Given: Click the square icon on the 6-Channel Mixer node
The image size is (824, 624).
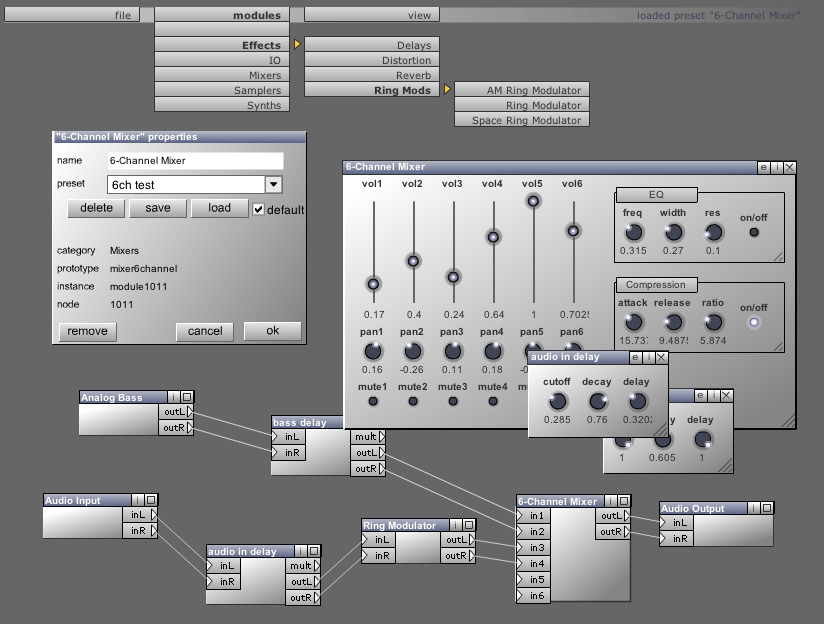Looking at the screenshot, I should 624,501.
